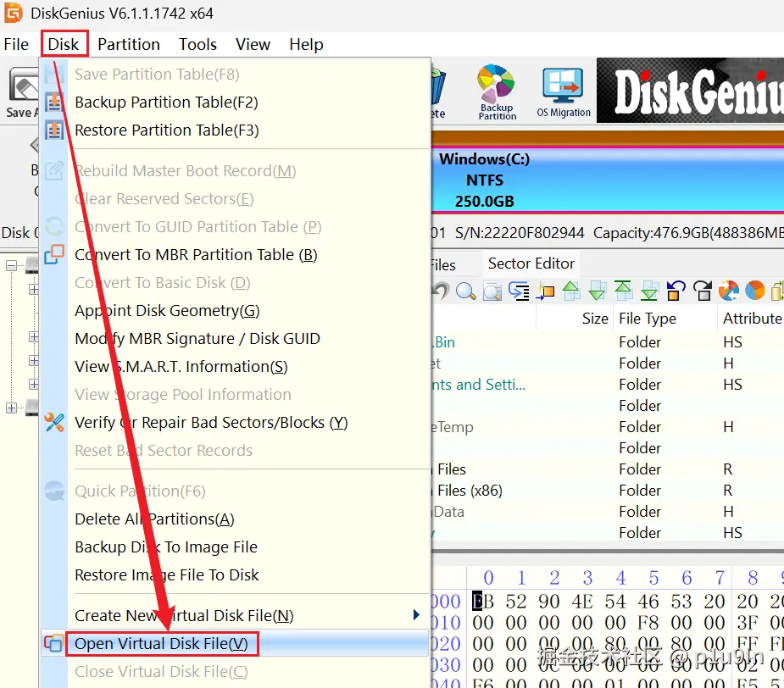This screenshot has width=784, height=688.
Task: Open the Partition menu
Action: (129, 45)
